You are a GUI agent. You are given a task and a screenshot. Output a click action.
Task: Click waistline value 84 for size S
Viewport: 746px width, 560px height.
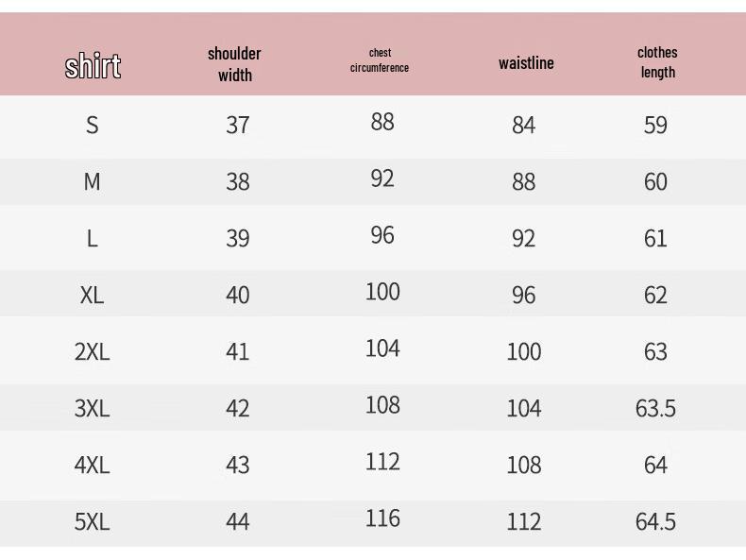click(x=523, y=125)
